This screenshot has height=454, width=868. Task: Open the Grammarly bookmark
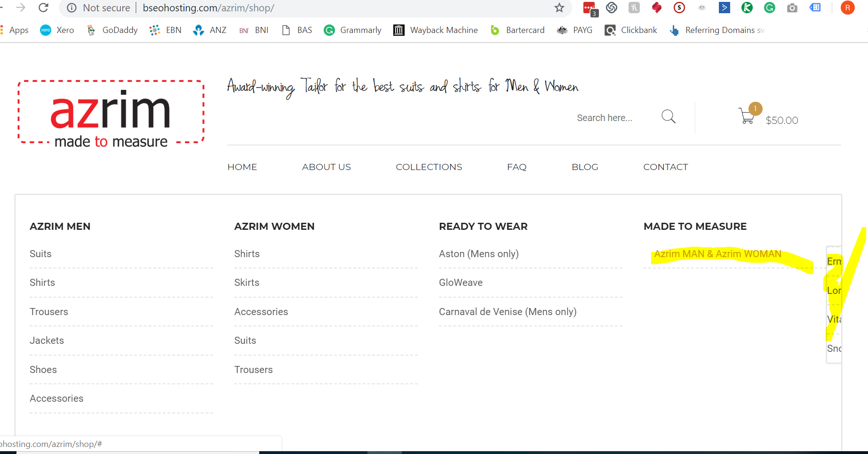353,30
